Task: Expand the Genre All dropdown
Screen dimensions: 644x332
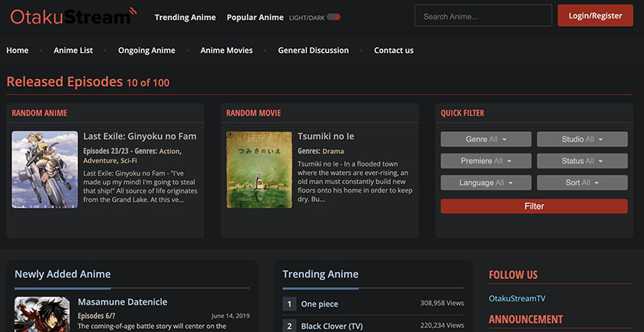Action: tap(486, 140)
